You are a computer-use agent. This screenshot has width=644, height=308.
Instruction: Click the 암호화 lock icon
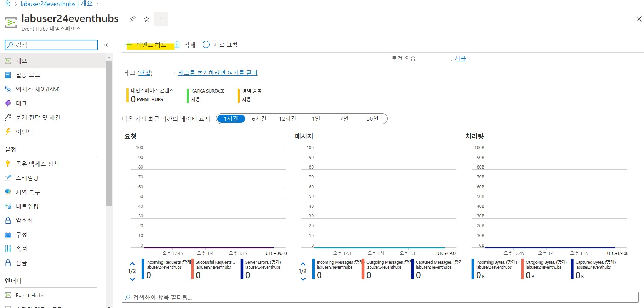pos(8,221)
